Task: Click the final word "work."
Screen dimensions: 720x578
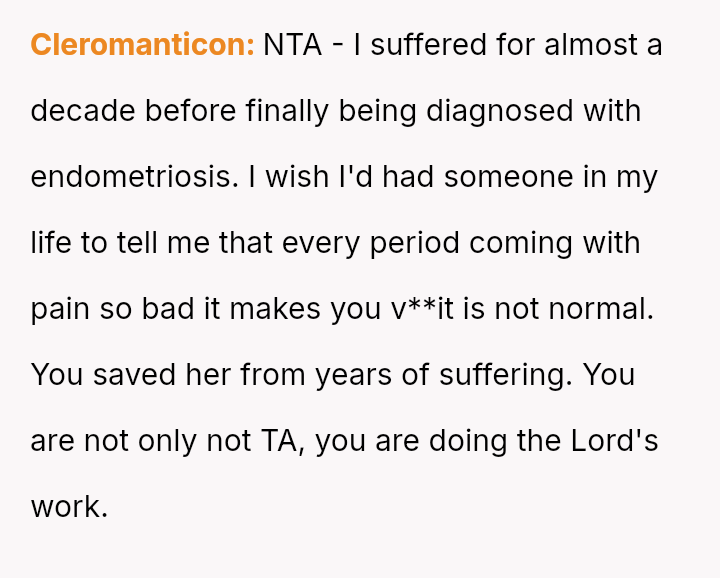Action: 68,507
